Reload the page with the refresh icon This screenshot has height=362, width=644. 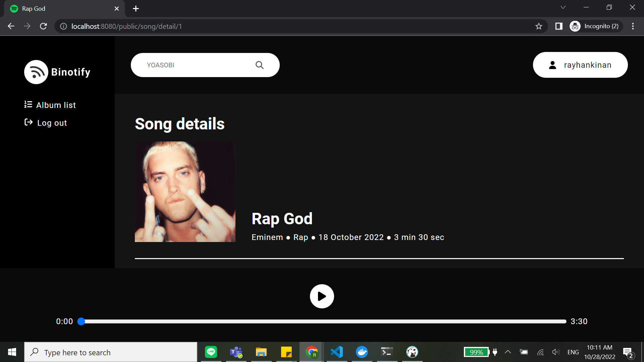click(43, 26)
